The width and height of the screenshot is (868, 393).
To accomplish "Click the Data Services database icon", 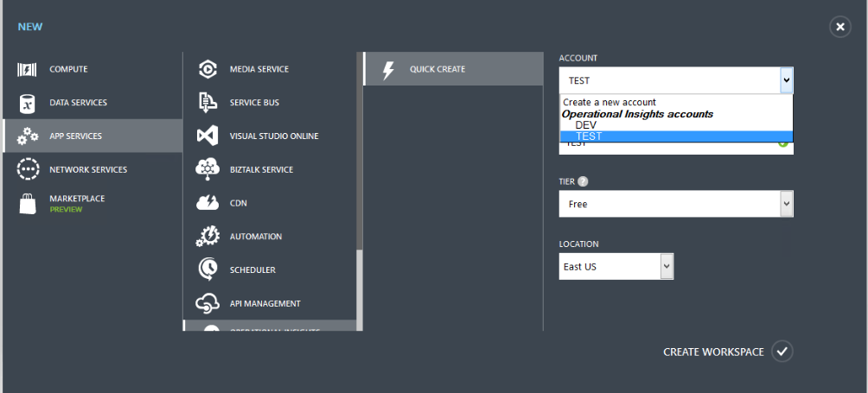I will coord(28,103).
